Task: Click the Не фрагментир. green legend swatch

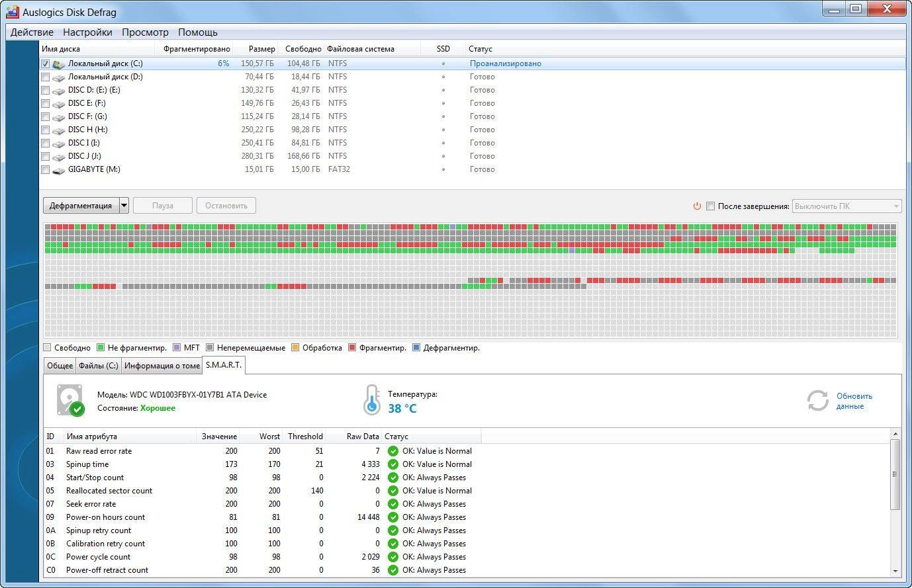Action: click(x=101, y=347)
